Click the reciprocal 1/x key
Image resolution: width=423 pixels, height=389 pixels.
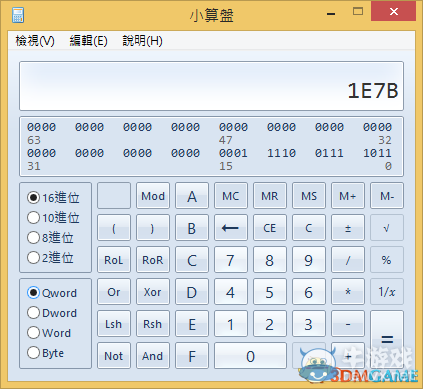pyautogui.click(x=387, y=292)
